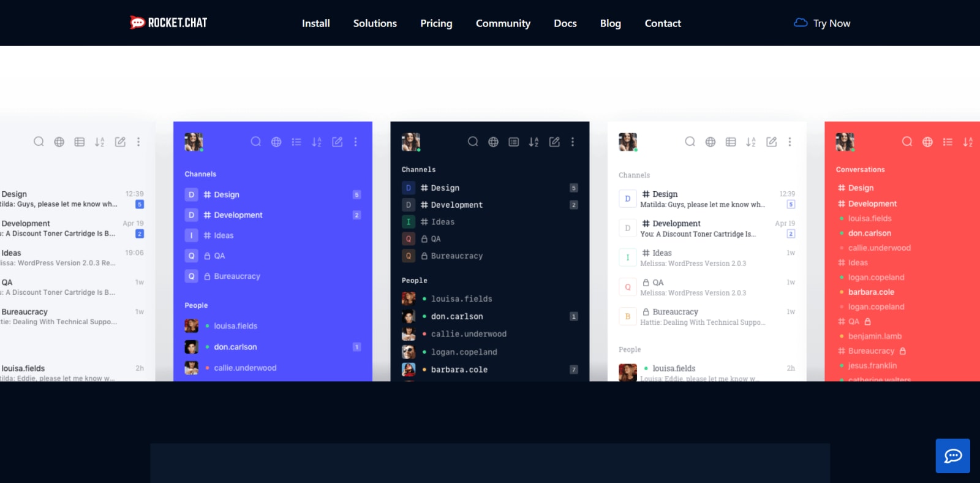The height and width of the screenshot is (483, 980).
Task: Select # Development channel in blue panel
Action: (x=273, y=215)
